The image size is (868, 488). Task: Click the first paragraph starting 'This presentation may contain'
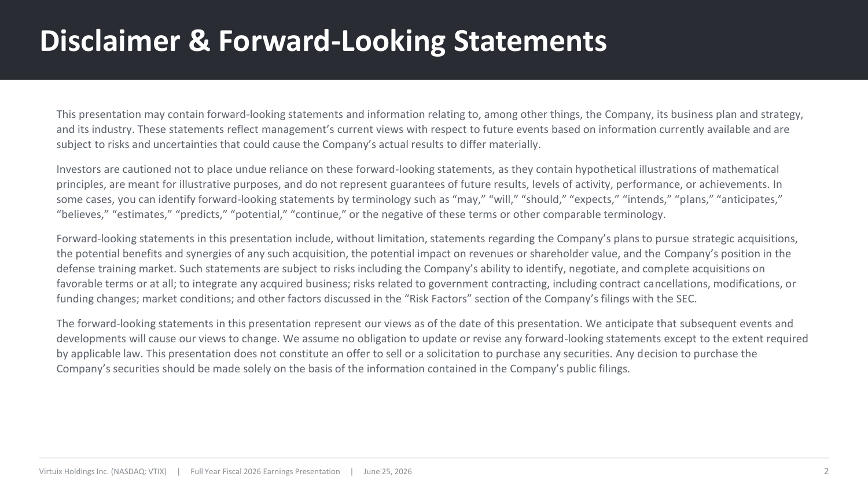[429, 129]
